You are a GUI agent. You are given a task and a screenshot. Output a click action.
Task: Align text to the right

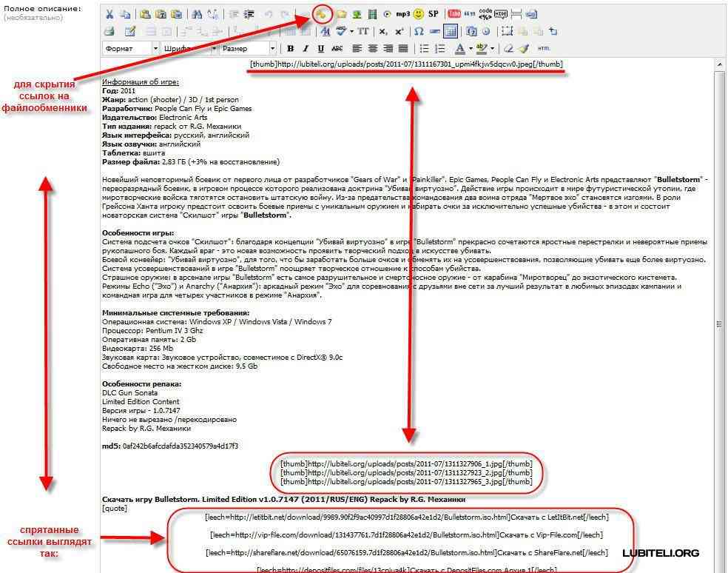pyautogui.click(x=388, y=48)
